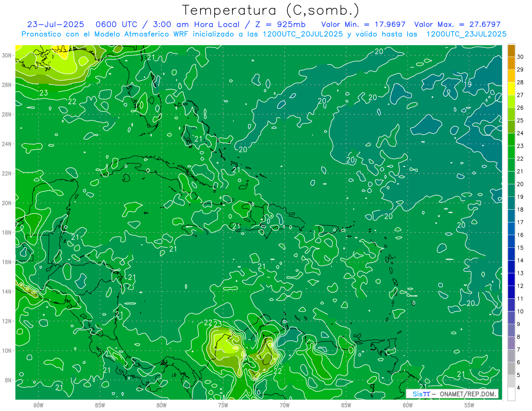
Task: Click the '60W' longitude label
Action: point(408,405)
